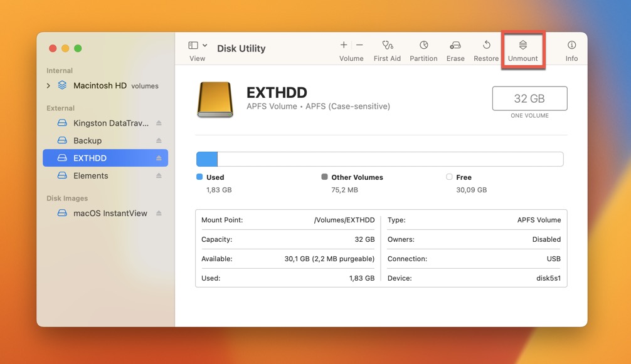Eject the Kingston DataTraveler drive
Image resolution: width=631 pixels, height=364 pixels.
coord(159,123)
